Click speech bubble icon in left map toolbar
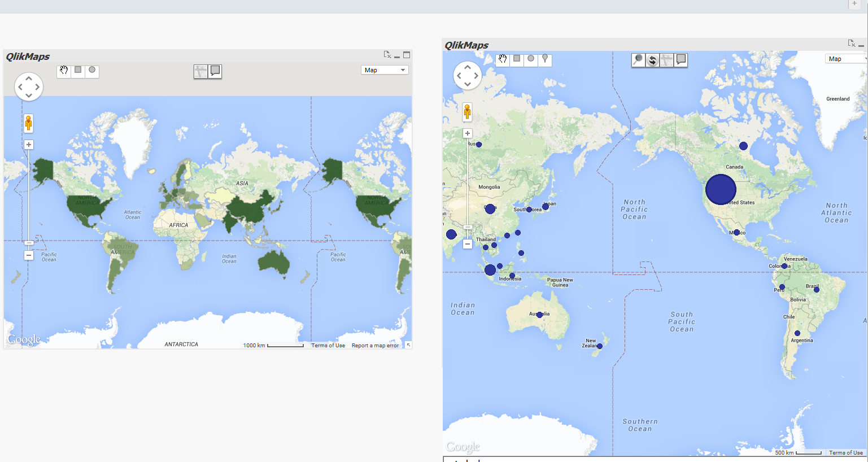This screenshot has width=868, height=462. coord(215,71)
